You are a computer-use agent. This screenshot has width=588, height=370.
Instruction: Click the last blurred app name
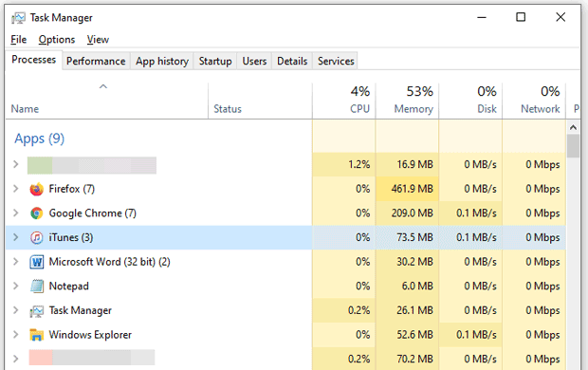[x=92, y=358]
